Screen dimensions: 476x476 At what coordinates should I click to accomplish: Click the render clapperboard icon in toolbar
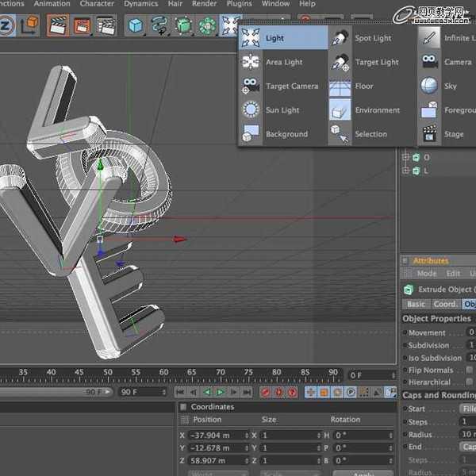click(x=57, y=25)
